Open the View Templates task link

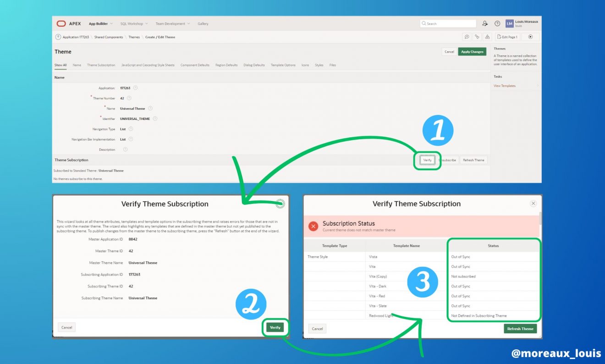pos(504,86)
